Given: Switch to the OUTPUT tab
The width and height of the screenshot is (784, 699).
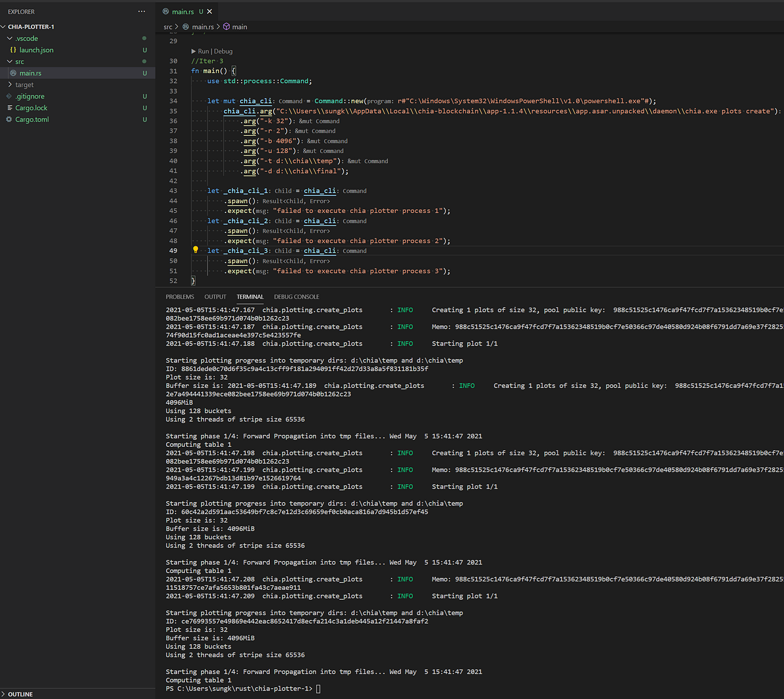Looking at the screenshot, I should 215,297.
